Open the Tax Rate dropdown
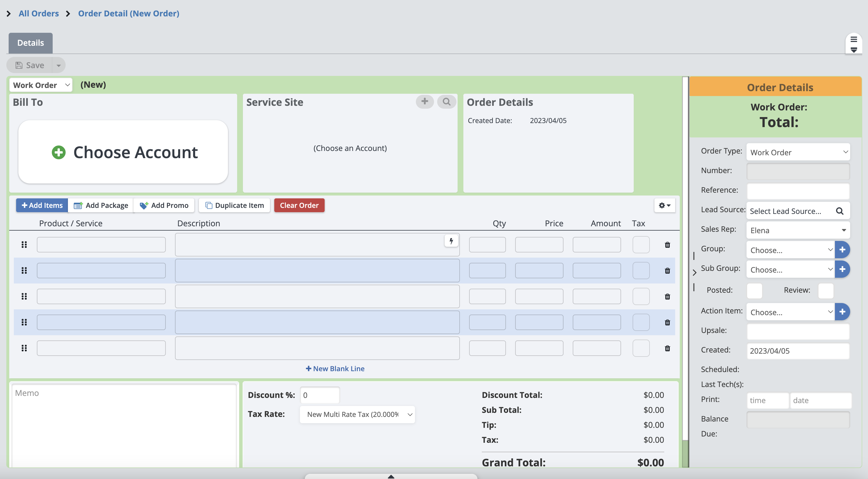This screenshot has height=479, width=868. coord(357,414)
